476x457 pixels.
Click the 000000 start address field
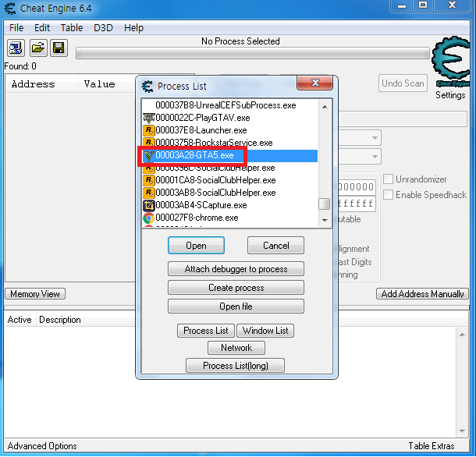[x=357, y=187]
